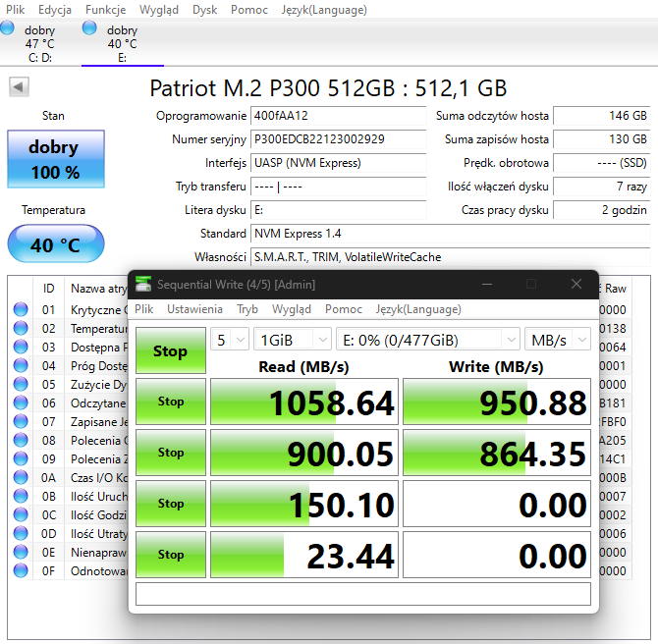Image resolution: width=658 pixels, height=644 pixels.
Task: Click the status orb of attribute row 0A
Action: coord(21,478)
